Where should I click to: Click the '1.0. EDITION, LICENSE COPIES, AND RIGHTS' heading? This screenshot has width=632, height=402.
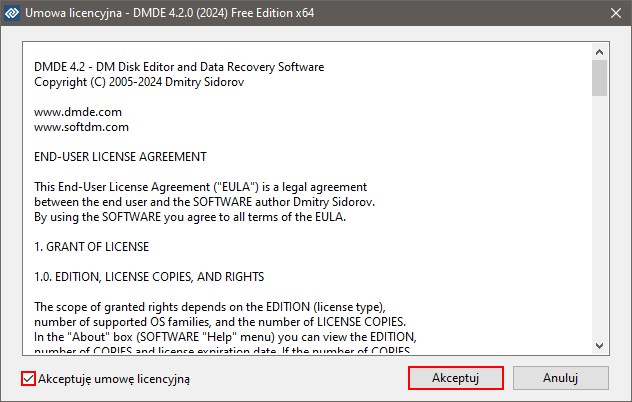(149, 276)
